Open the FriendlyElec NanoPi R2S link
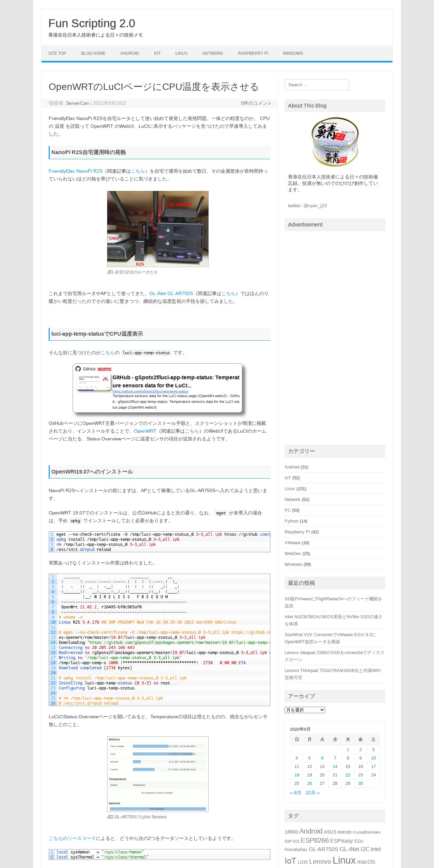The image size is (434, 868). [x=75, y=171]
